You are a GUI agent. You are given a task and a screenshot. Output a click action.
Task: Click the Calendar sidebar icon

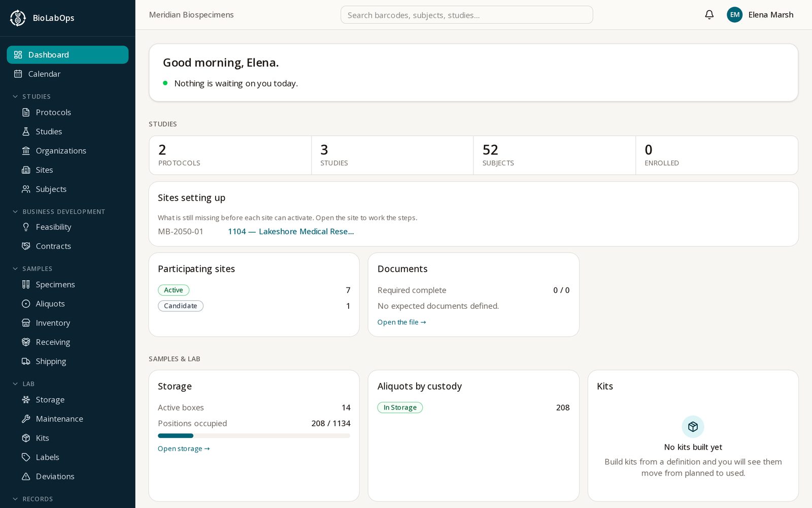18,74
